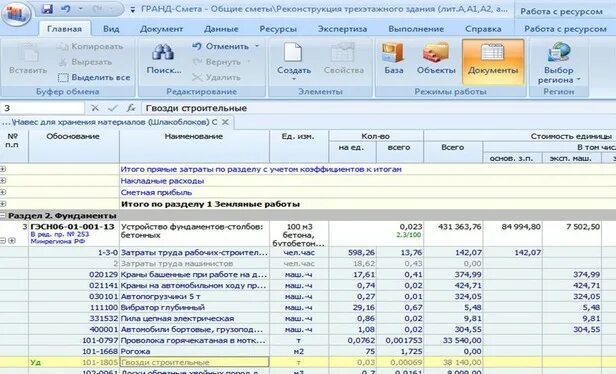
Task: Cancel edit with formula bar X icon
Action: 95,108
